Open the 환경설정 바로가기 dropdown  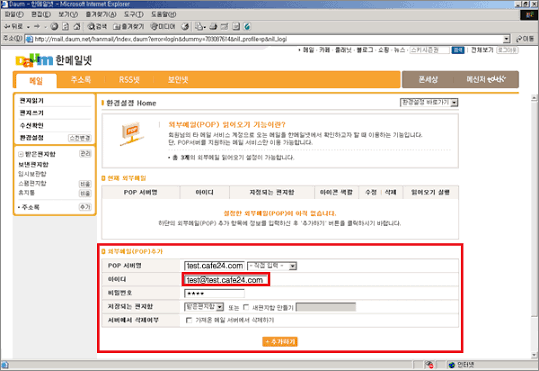click(x=429, y=102)
